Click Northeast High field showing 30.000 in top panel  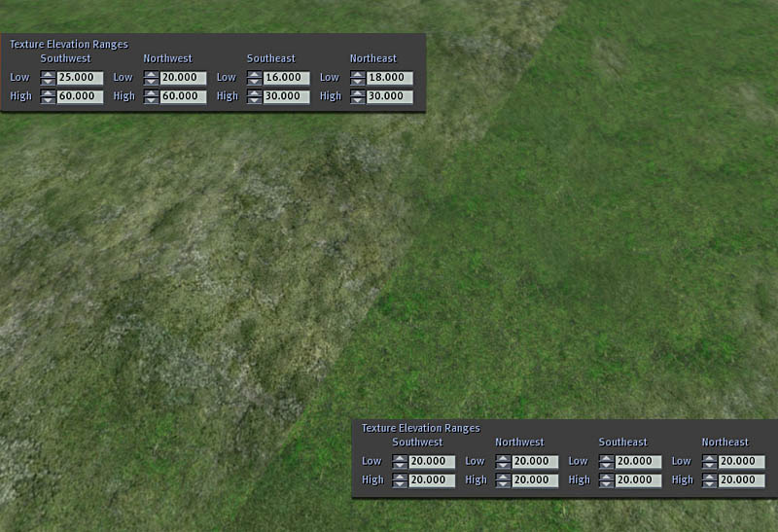click(x=390, y=96)
